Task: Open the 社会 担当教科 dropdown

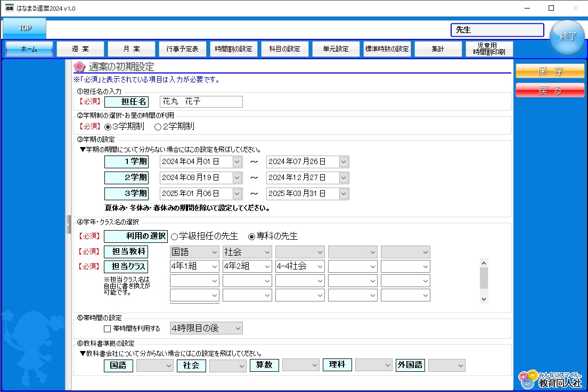Action: tap(247, 252)
